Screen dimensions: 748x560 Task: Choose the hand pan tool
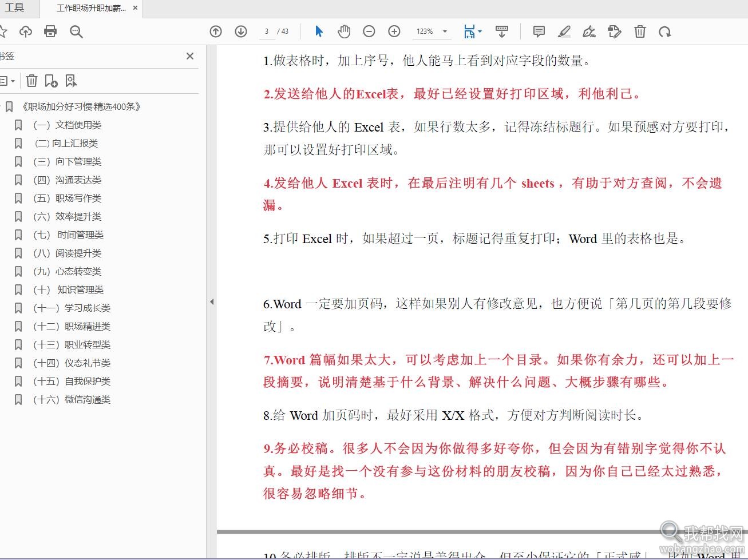pyautogui.click(x=344, y=31)
